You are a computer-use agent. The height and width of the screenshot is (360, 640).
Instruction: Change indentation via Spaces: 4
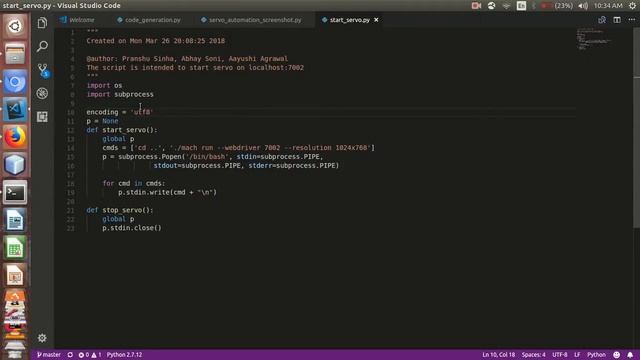click(533, 355)
